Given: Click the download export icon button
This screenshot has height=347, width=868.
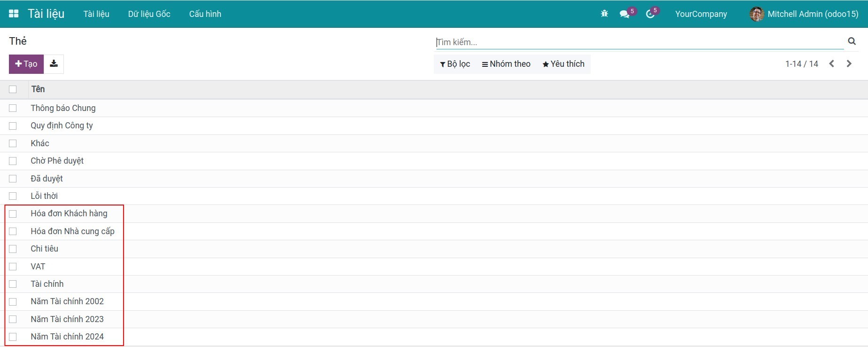Looking at the screenshot, I should (x=54, y=64).
